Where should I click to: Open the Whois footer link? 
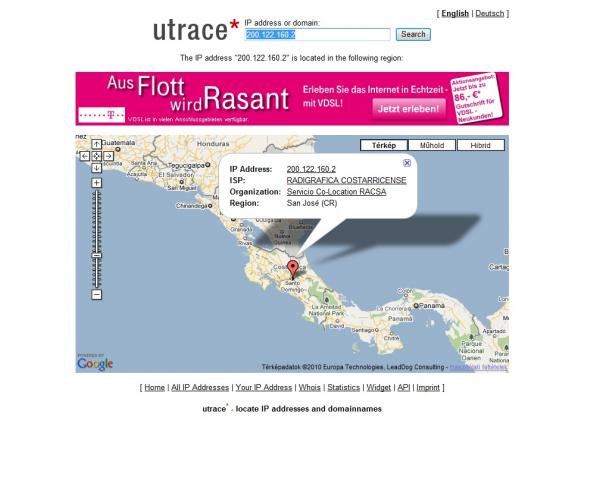pos(309,387)
